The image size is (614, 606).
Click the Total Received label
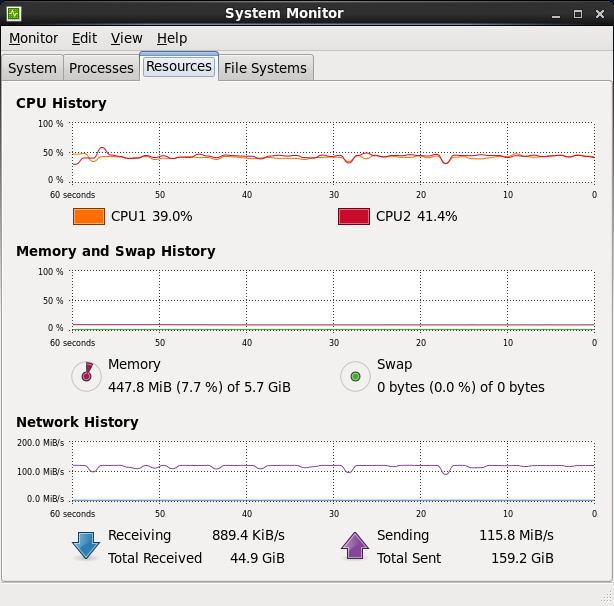(x=155, y=558)
